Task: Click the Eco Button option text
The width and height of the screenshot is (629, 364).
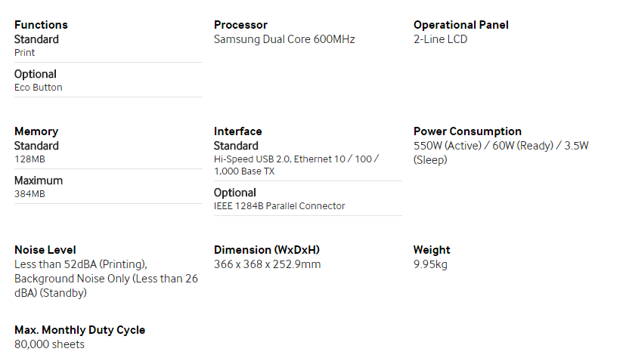Action: coord(38,88)
